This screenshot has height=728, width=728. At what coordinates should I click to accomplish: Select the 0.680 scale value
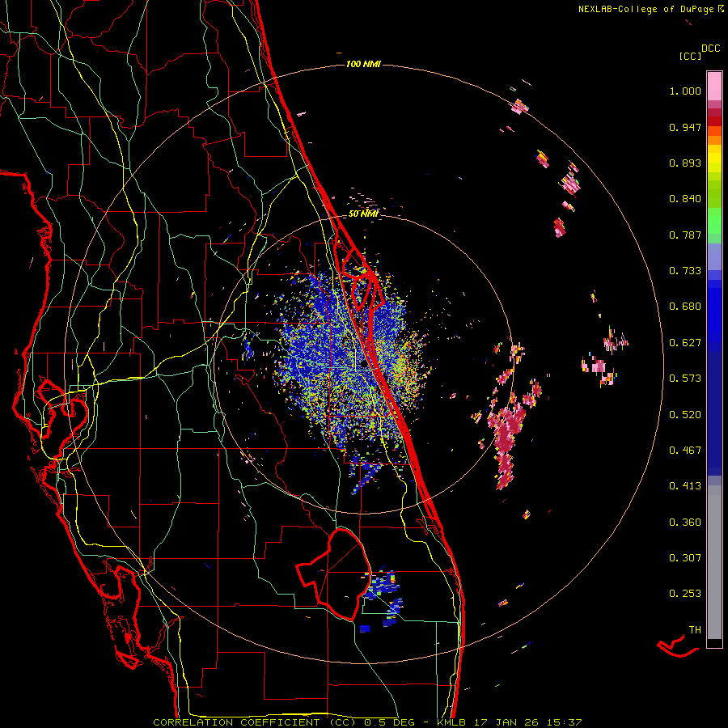click(685, 307)
